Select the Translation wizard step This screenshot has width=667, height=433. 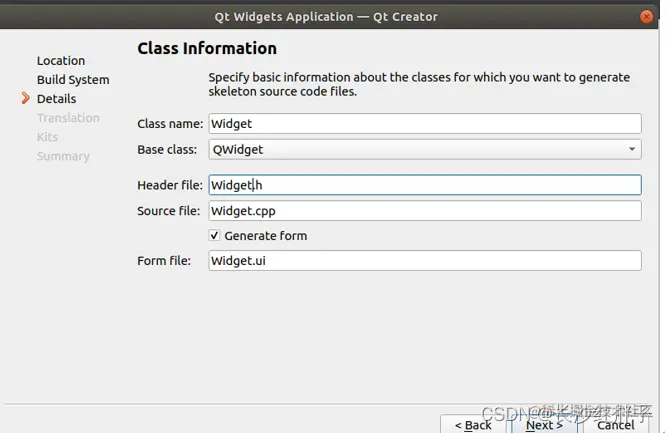(68, 118)
